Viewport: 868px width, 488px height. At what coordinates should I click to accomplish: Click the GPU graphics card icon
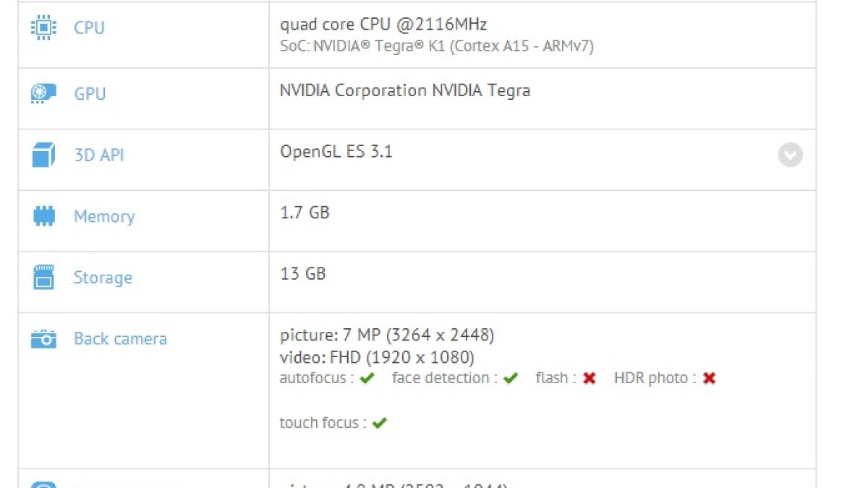(43, 94)
